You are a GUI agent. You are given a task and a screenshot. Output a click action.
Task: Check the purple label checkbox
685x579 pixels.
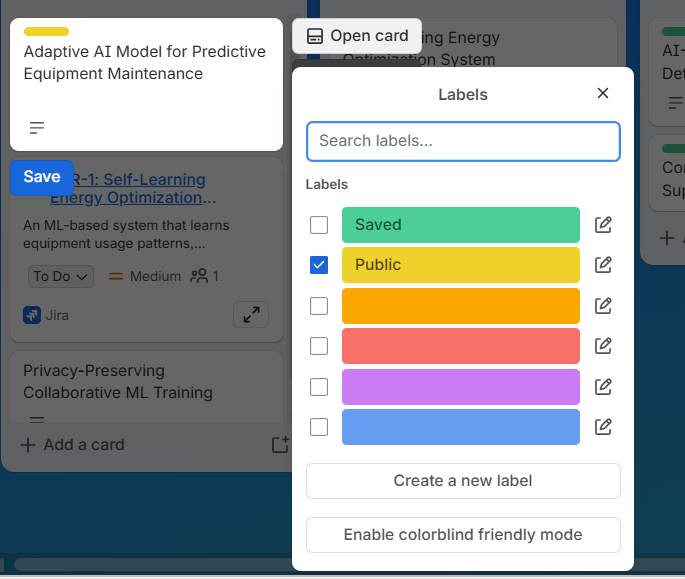pyautogui.click(x=319, y=387)
